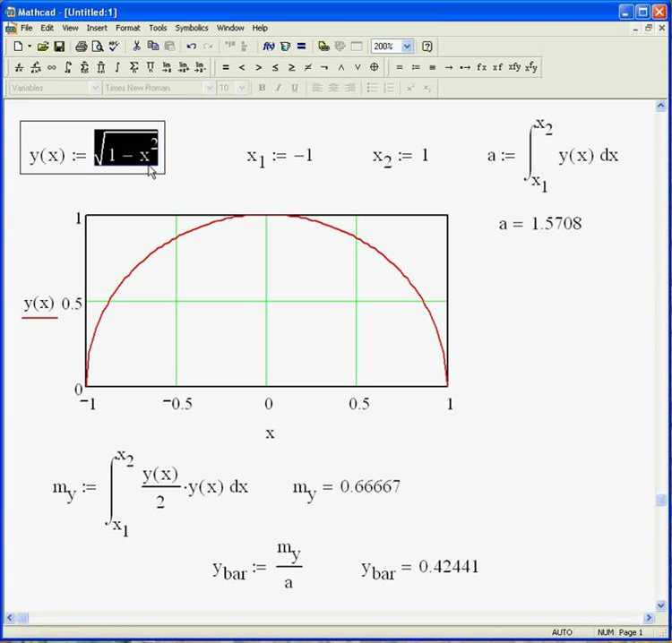Undo the last action

pos(192,47)
